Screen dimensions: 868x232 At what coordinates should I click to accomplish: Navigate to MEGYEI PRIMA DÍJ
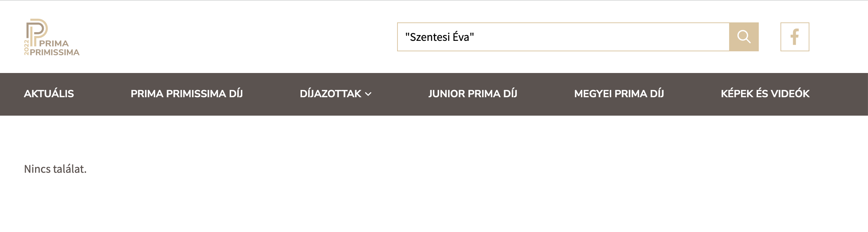(619, 94)
